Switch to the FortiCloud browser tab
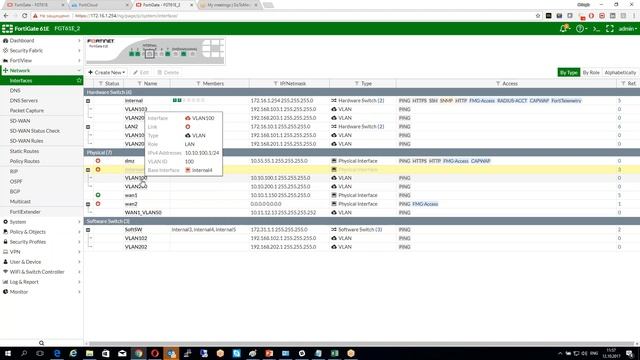 pyautogui.click(x=99, y=5)
